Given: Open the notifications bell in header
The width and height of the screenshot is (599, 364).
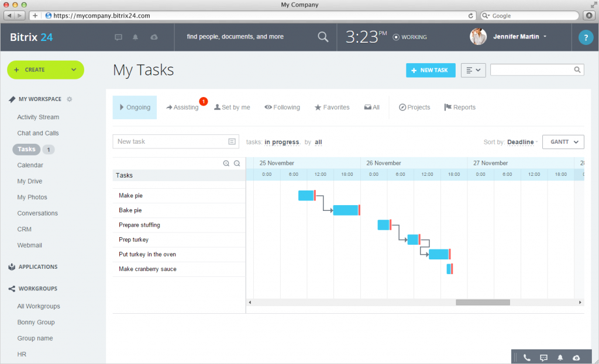Looking at the screenshot, I should point(136,37).
